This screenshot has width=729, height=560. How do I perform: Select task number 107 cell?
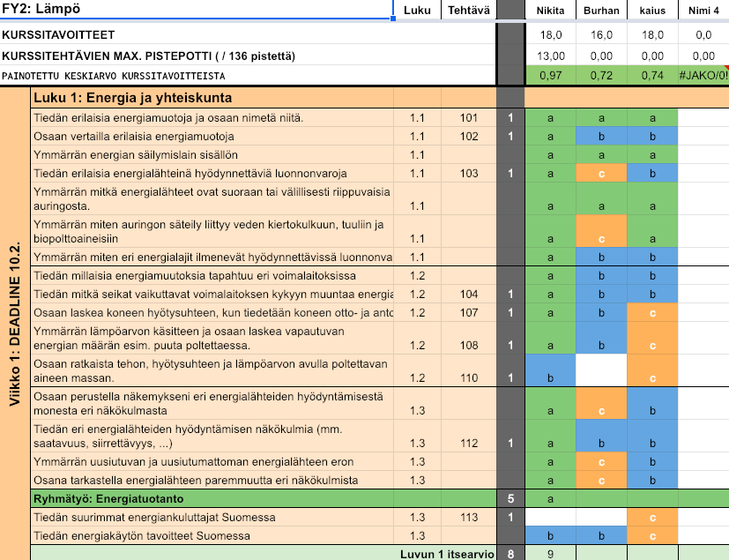click(x=469, y=312)
